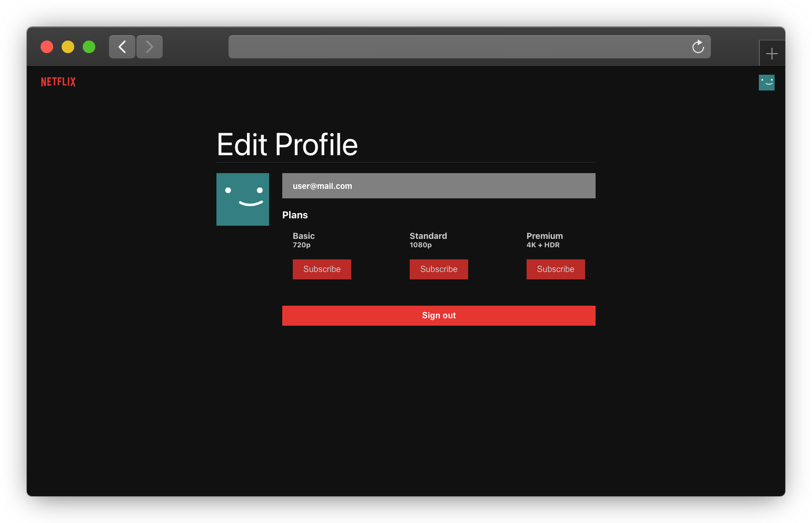This screenshot has height=523, width=812.
Task: Subscribe to the Standard plan
Action: tap(439, 269)
